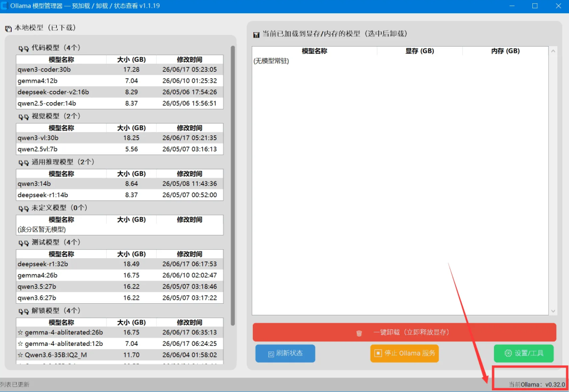This screenshot has width=569, height=392.
Task: Select the qwen2.5-coder:14b model row
Action: pyautogui.click(x=120, y=103)
